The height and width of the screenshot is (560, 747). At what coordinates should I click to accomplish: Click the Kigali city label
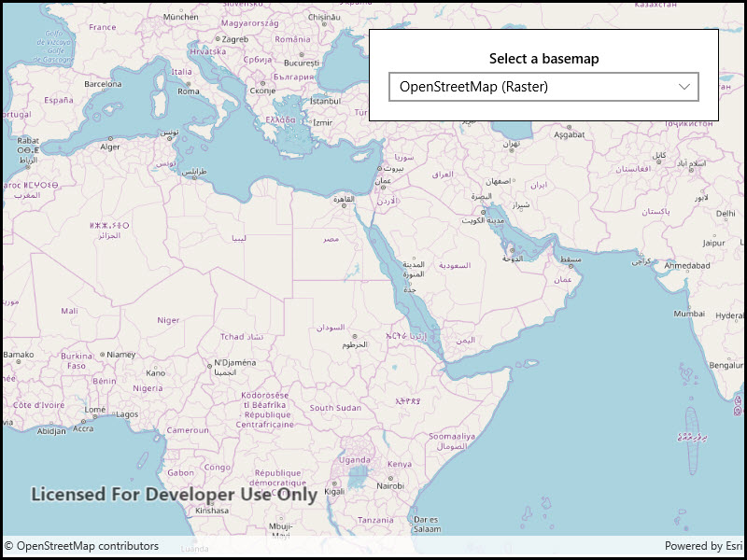click(334, 492)
